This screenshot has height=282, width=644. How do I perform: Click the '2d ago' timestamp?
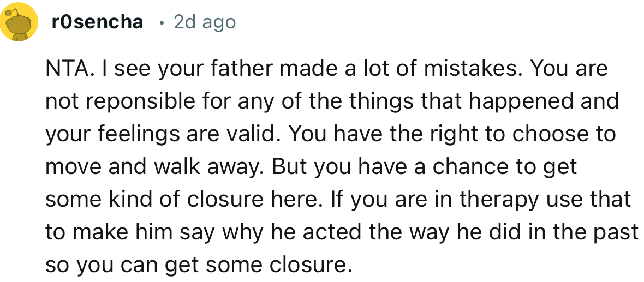[204, 22]
